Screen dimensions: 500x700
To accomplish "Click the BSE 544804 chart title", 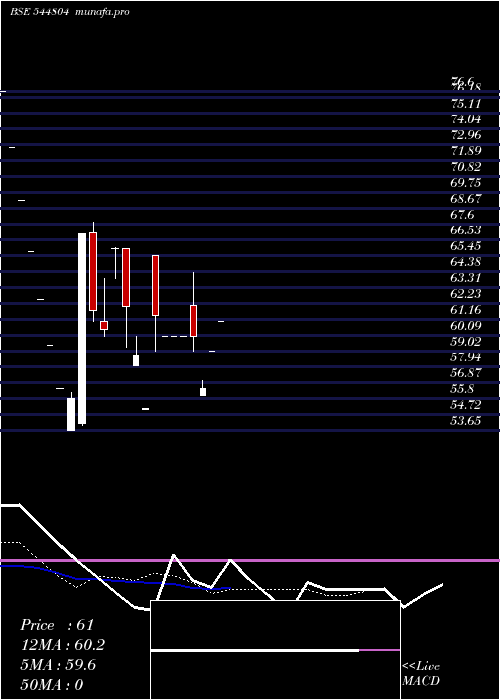I will pyautogui.click(x=39, y=12).
